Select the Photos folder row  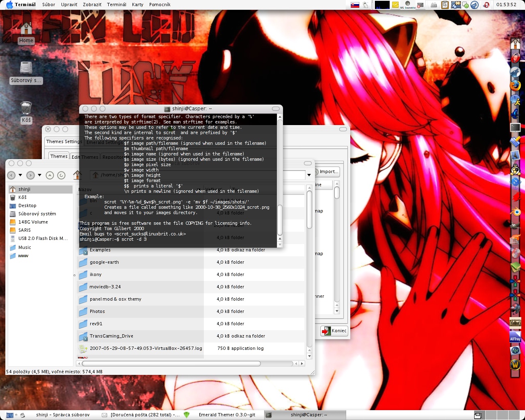[191, 311]
